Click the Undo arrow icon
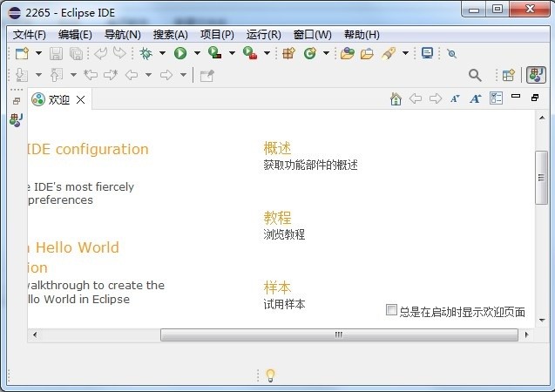The width and height of the screenshot is (555, 392). point(101,53)
